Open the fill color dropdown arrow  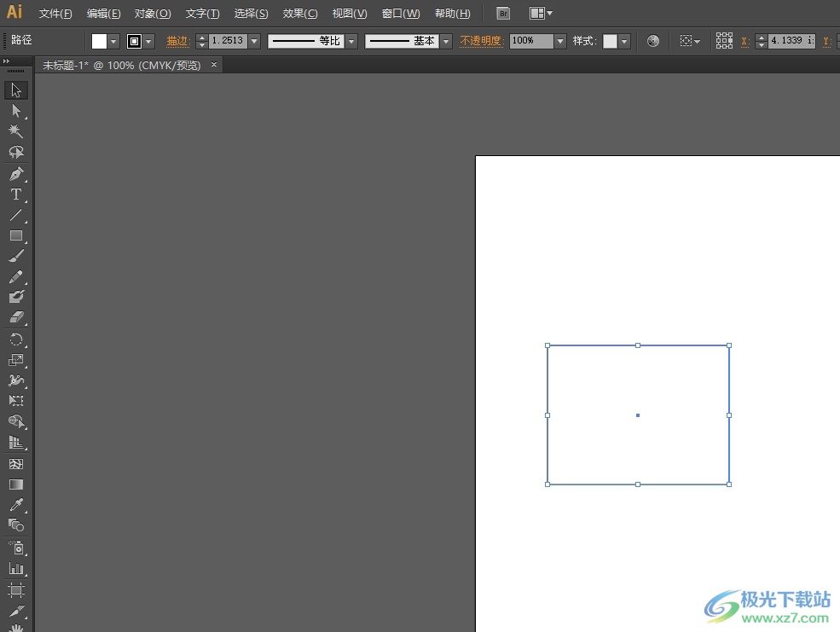point(113,41)
